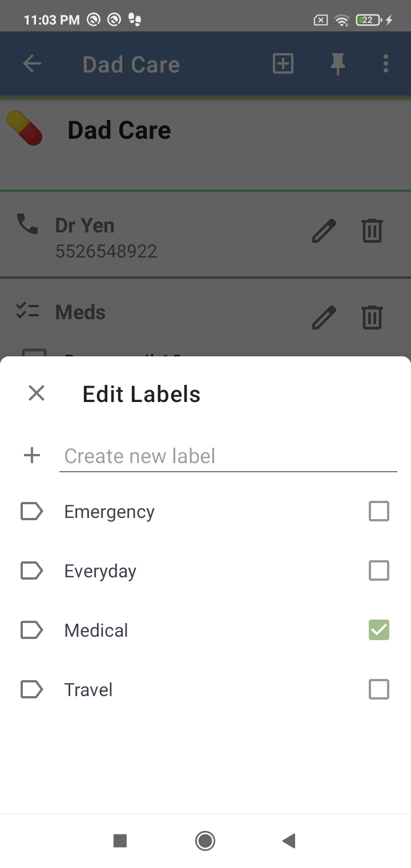Tap the plus icon to add label
The image size is (411, 868).
coord(32,456)
